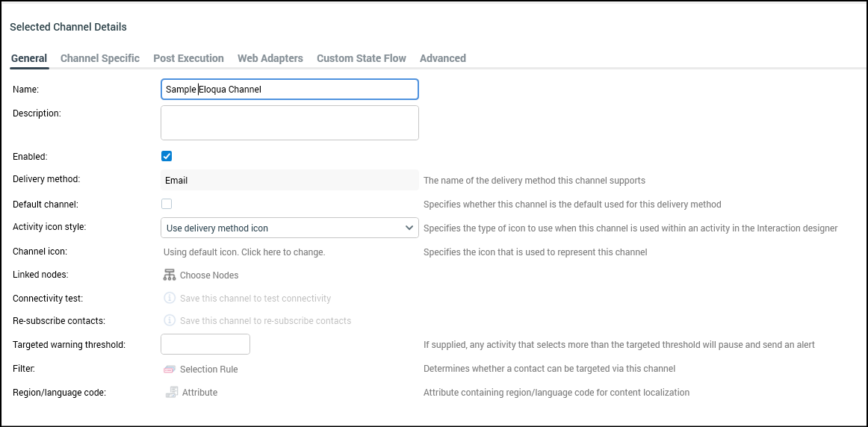Click the Choose Nodes hierarchy icon
The width and height of the screenshot is (868, 427).
point(169,275)
